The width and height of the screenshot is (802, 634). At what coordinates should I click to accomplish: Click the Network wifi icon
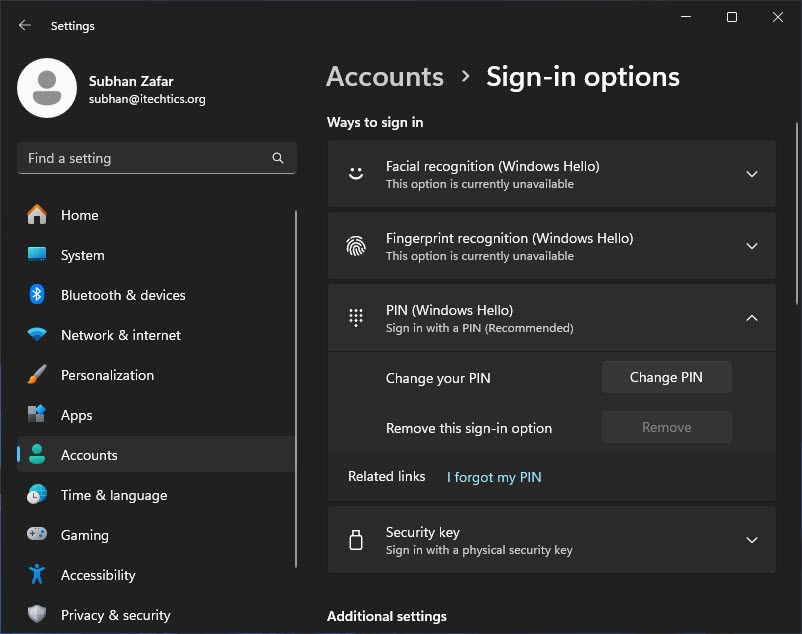pyautogui.click(x=37, y=335)
